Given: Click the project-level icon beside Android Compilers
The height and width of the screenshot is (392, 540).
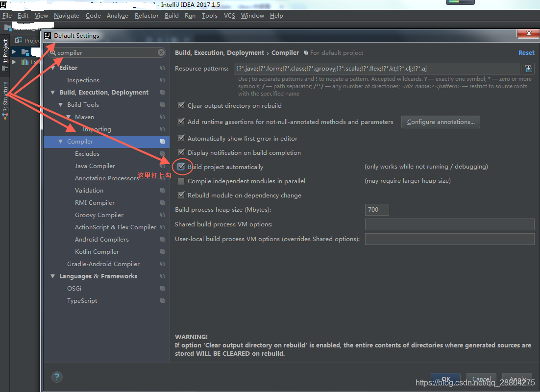Looking at the screenshot, I should click(x=162, y=240).
